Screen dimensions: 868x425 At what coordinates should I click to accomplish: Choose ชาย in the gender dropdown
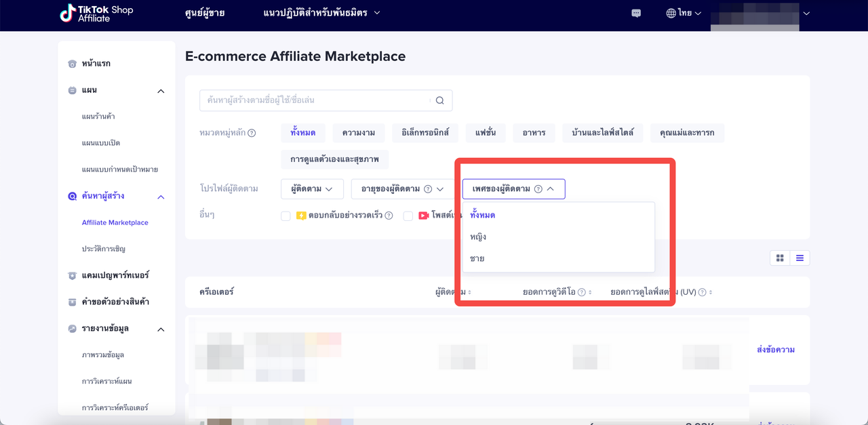point(477,258)
